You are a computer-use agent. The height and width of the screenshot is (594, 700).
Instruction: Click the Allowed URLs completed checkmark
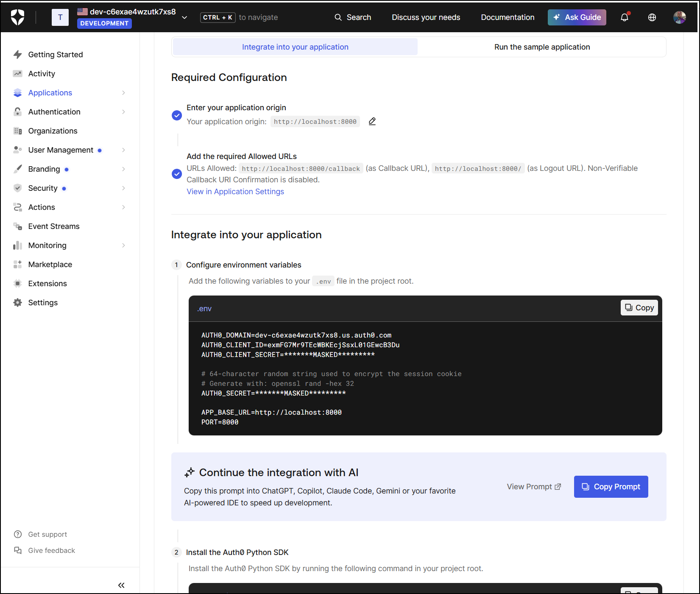177,174
